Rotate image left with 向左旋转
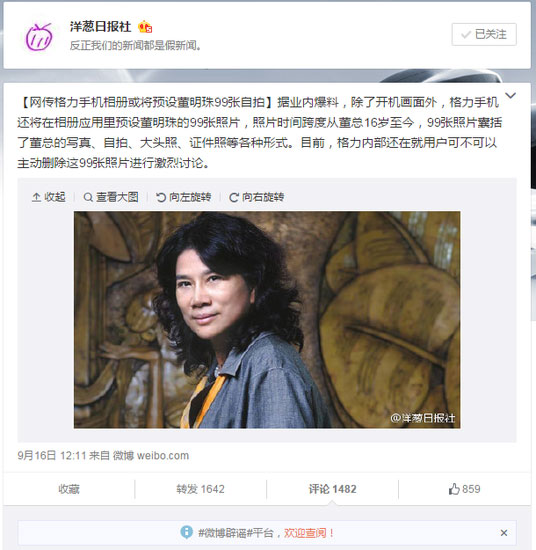The image size is (536, 550). [x=183, y=197]
